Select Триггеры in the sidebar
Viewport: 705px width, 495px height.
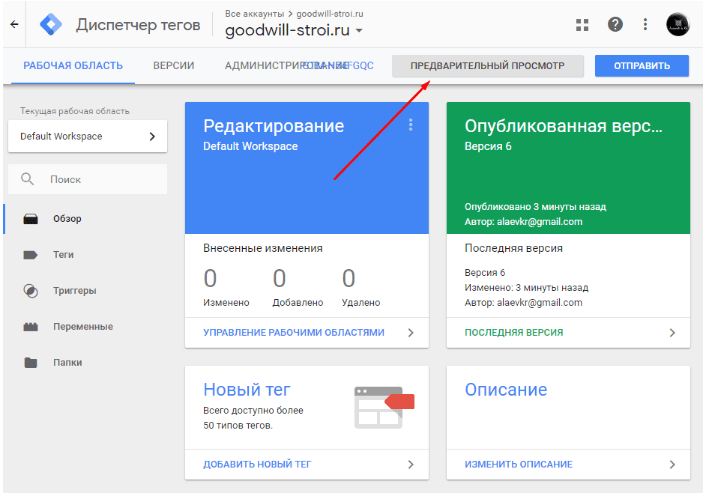(75, 291)
